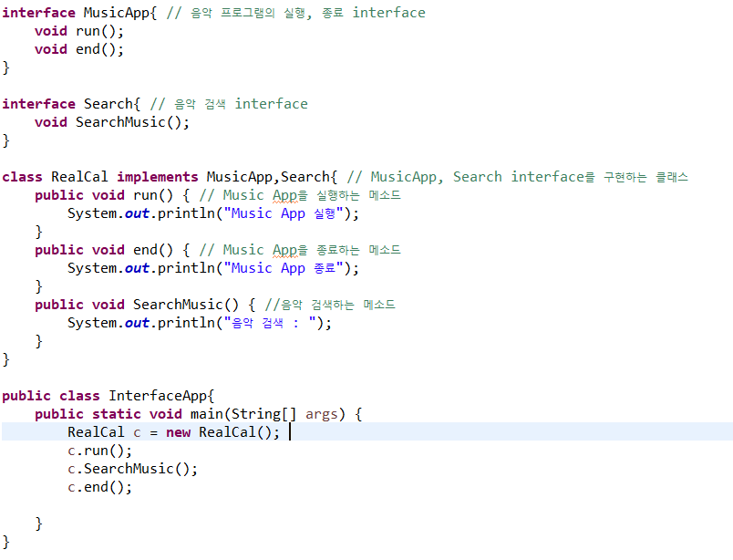Click 'public class InterfaceApp{' line
This screenshot has height=560, width=733.
point(108,396)
